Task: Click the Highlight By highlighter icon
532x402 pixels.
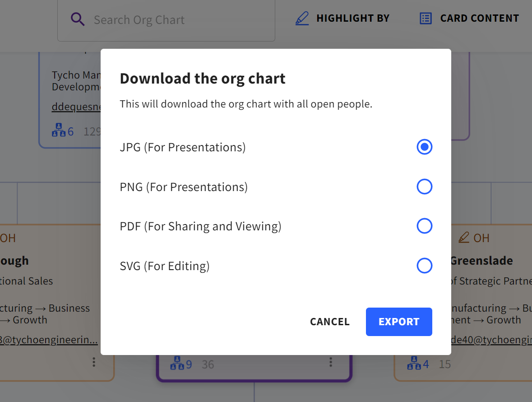Action: [302, 18]
